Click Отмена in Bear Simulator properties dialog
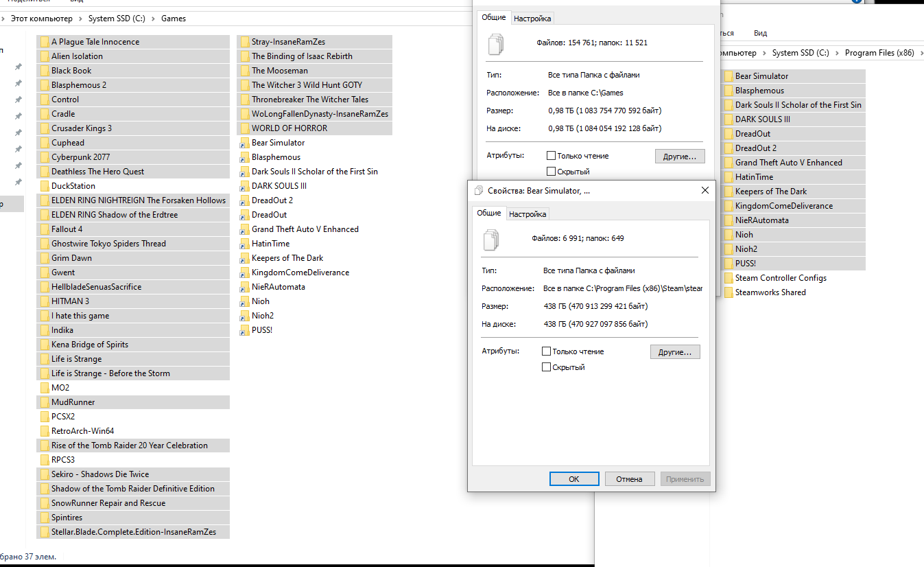The width and height of the screenshot is (924, 567). 629,479
